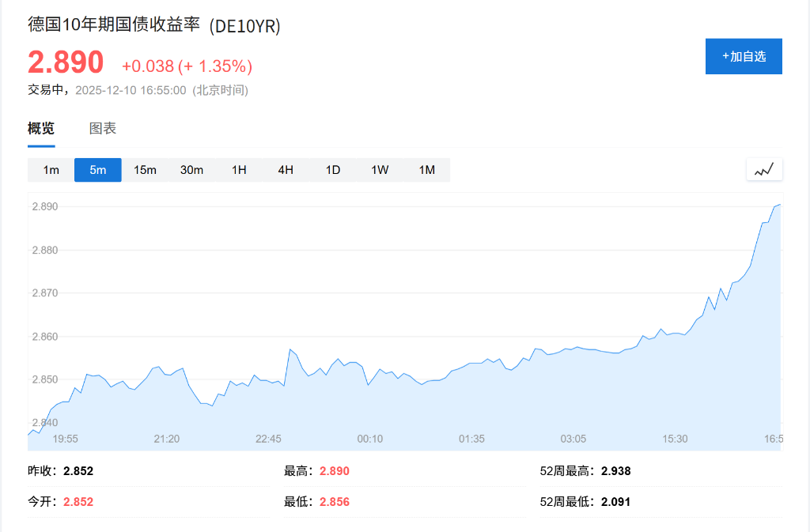The height and width of the screenshot is (532, 810).
Task: Select the 1M monthly interval
Action: [x=427, y=170]
